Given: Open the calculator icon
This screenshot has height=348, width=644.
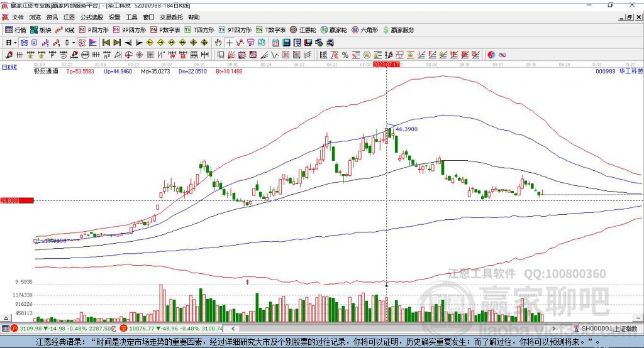Looking at the screenshot, I should 287,43.
